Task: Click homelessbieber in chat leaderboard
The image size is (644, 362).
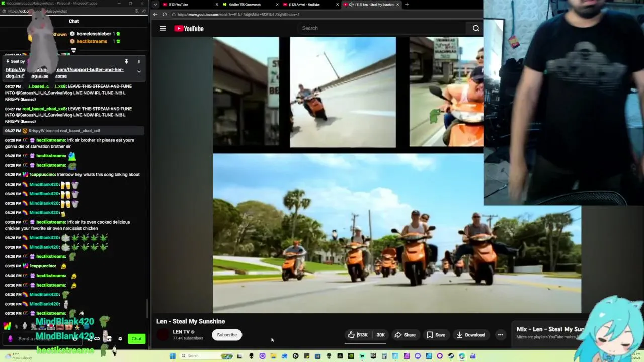Action: pos(94,34)
